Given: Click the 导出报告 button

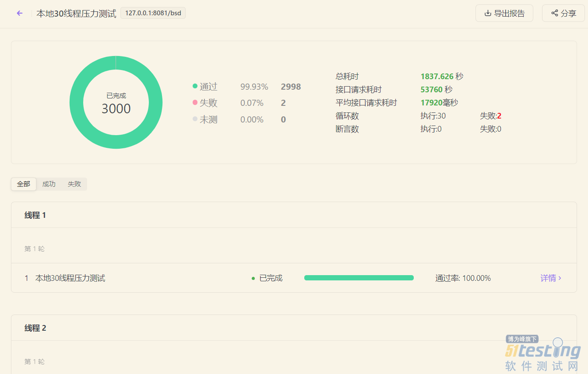Looking at the screenshot, I should click(x=504, y=13).
